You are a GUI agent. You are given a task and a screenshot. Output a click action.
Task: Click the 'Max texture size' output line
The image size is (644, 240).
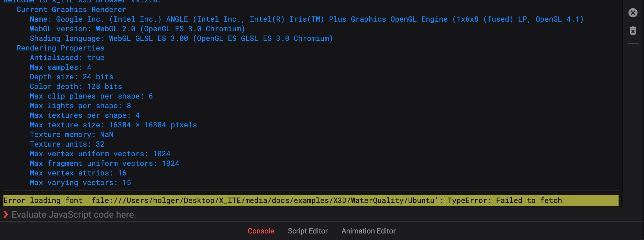point(113,125)
